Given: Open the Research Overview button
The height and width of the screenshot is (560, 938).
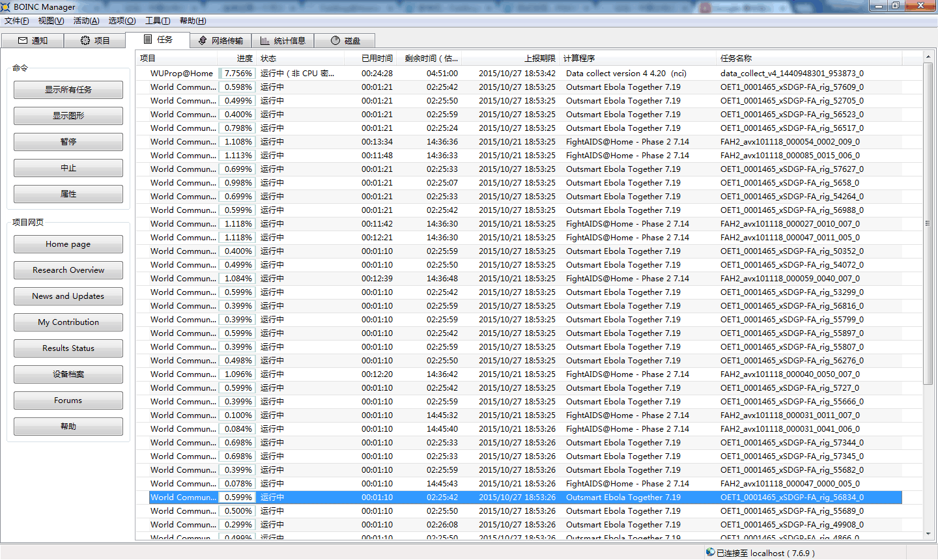Looking at the screenshot, I should coord(68,270).
